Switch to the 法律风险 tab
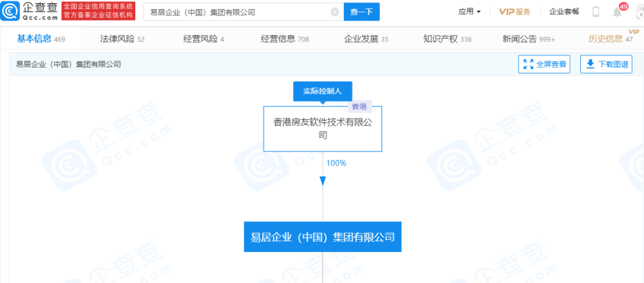The width and height of the screenshot is (644, 283). click(x=122, y=39)
